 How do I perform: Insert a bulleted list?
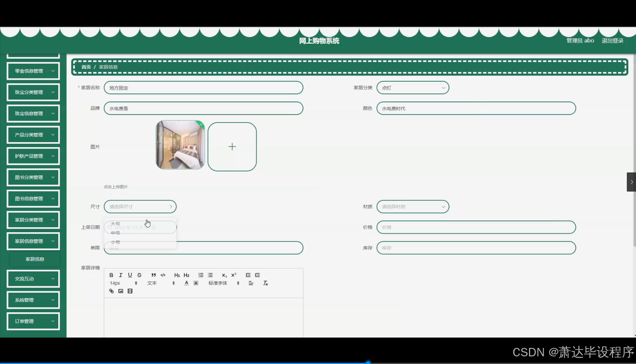210,275
